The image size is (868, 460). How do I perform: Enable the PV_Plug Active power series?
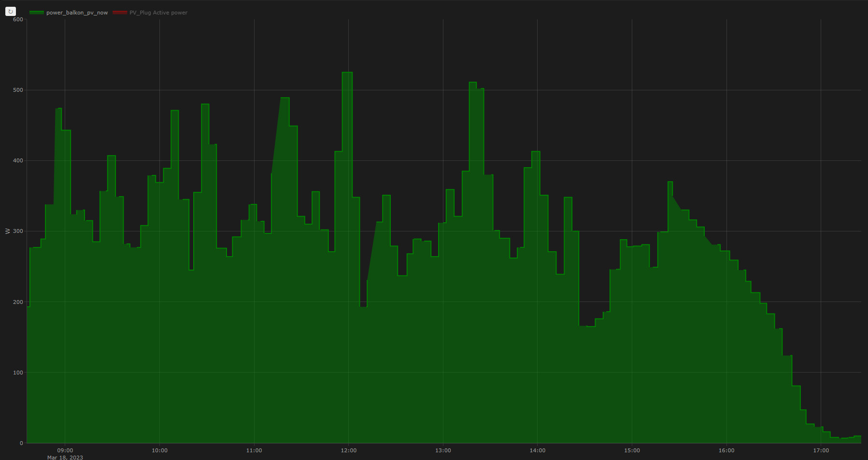(158, 13)
